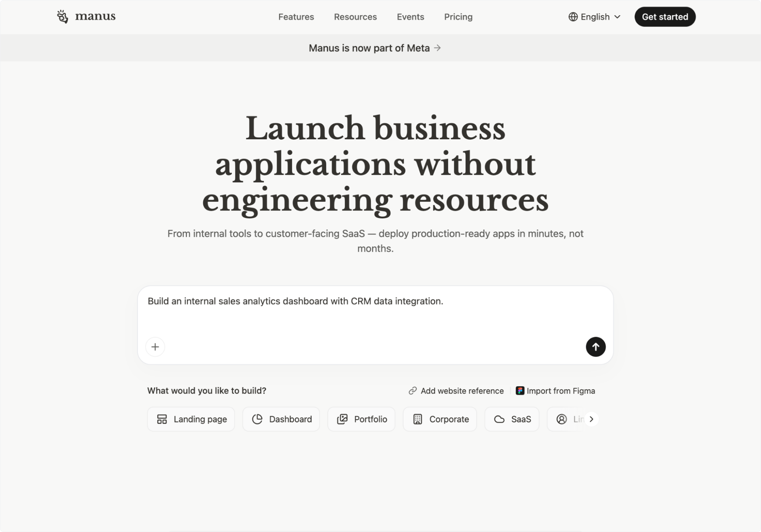Open the English language dropdown
The image size is (761, 532).
coord(595,17)
